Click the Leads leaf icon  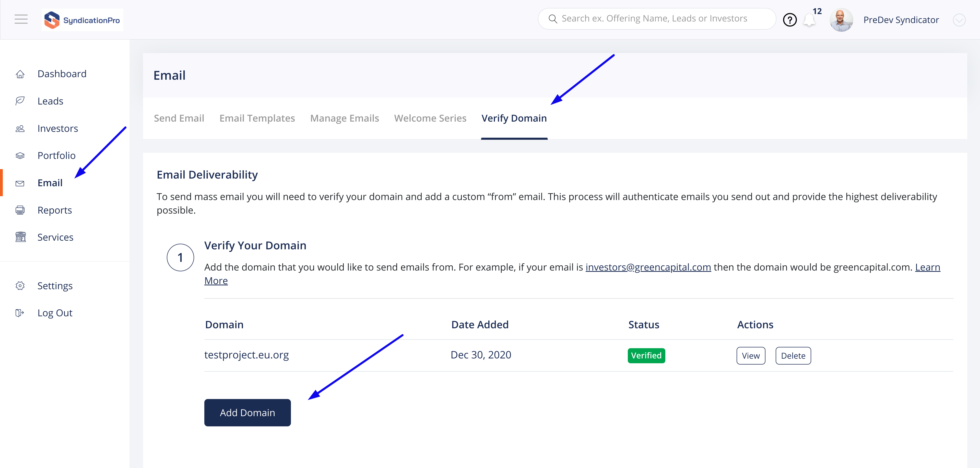(x=20, y=101)
